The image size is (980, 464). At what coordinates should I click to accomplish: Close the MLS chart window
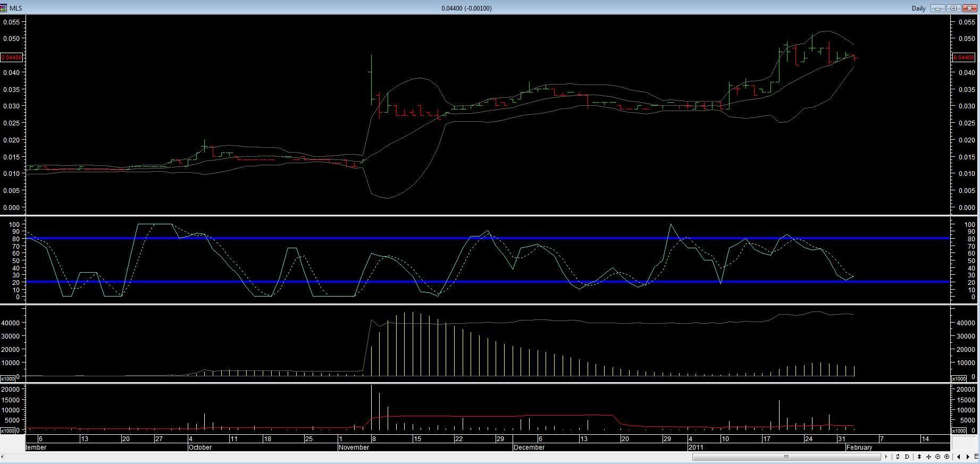(970, 9)
